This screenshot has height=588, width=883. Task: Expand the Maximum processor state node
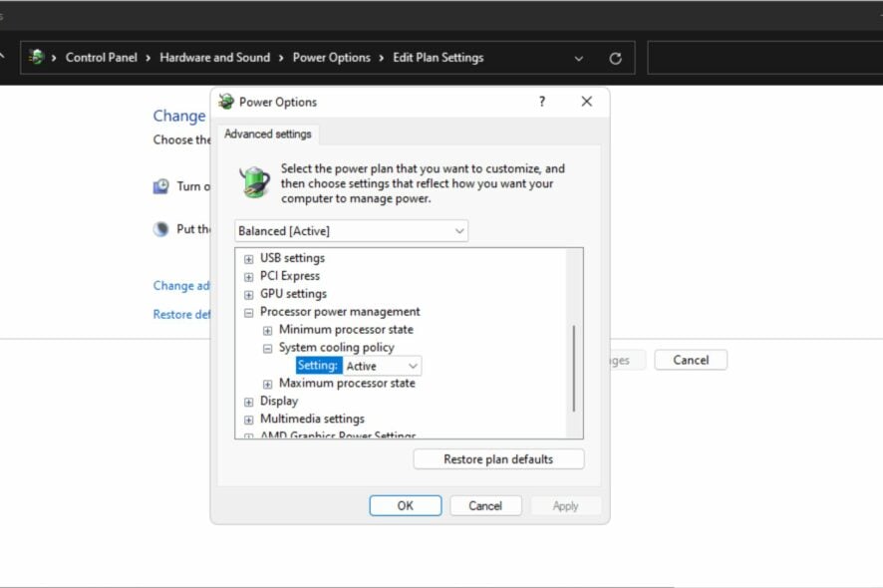(267, 384)
